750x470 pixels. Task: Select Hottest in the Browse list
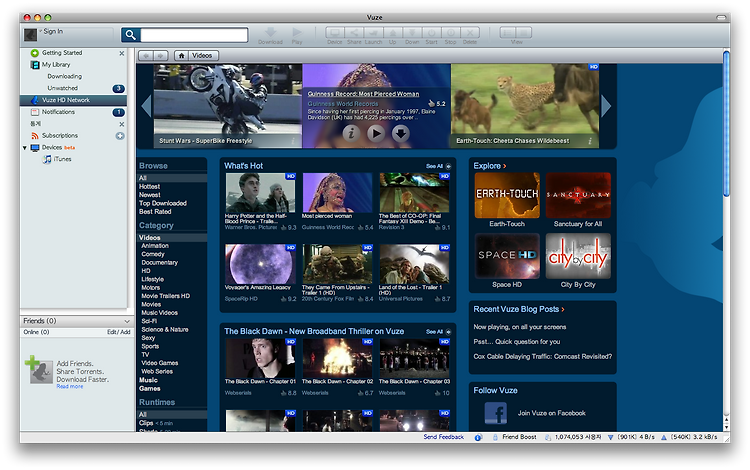[149, 186]
